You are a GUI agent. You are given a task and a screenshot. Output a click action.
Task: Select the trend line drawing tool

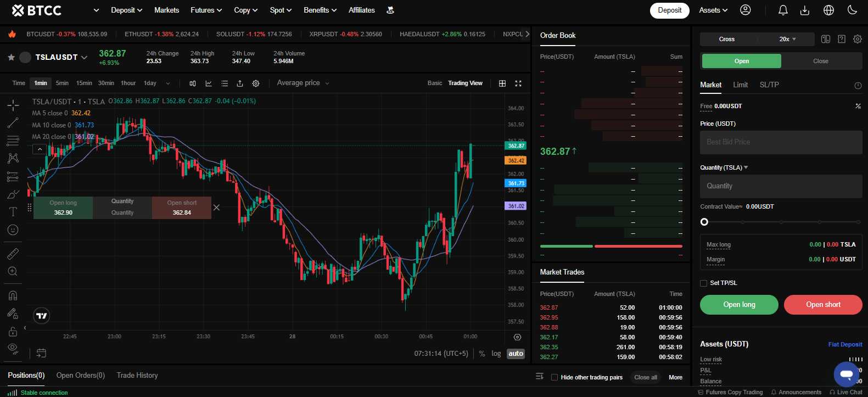point(13,123)
